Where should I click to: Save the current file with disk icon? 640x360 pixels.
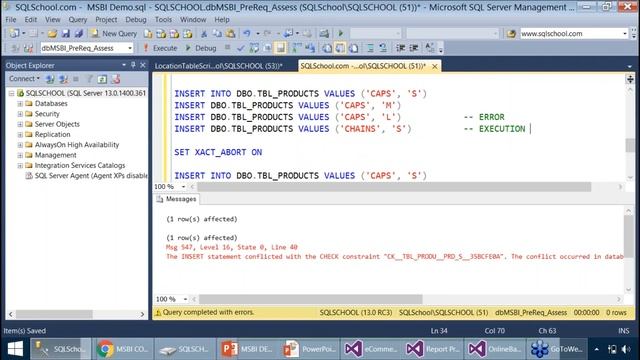coord(65,33)
